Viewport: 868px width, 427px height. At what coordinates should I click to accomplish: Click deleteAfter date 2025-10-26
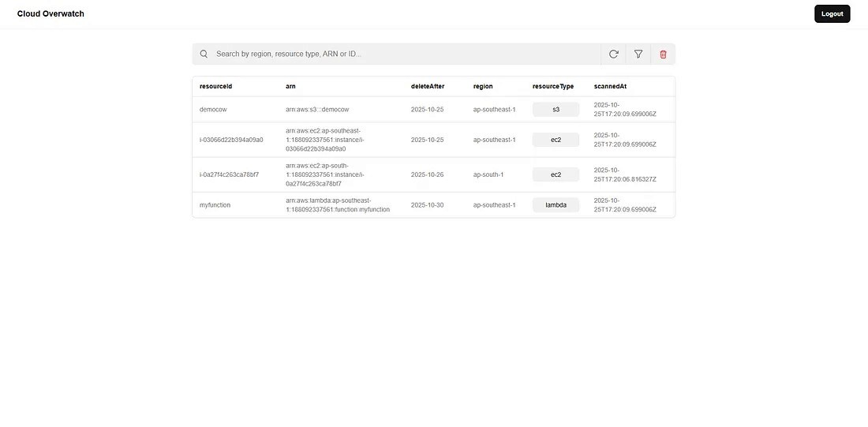[428, 175]
